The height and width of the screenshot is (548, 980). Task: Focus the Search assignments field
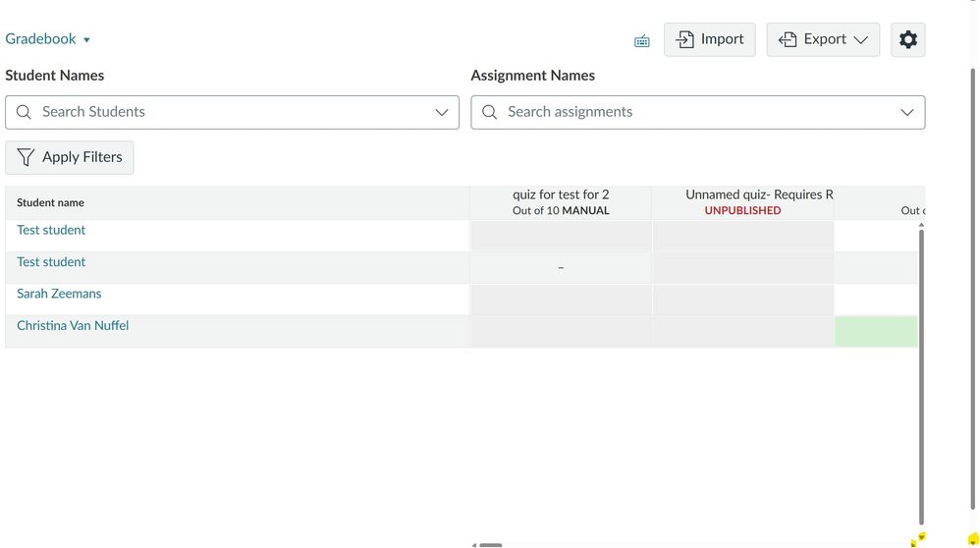coord(687,112)
